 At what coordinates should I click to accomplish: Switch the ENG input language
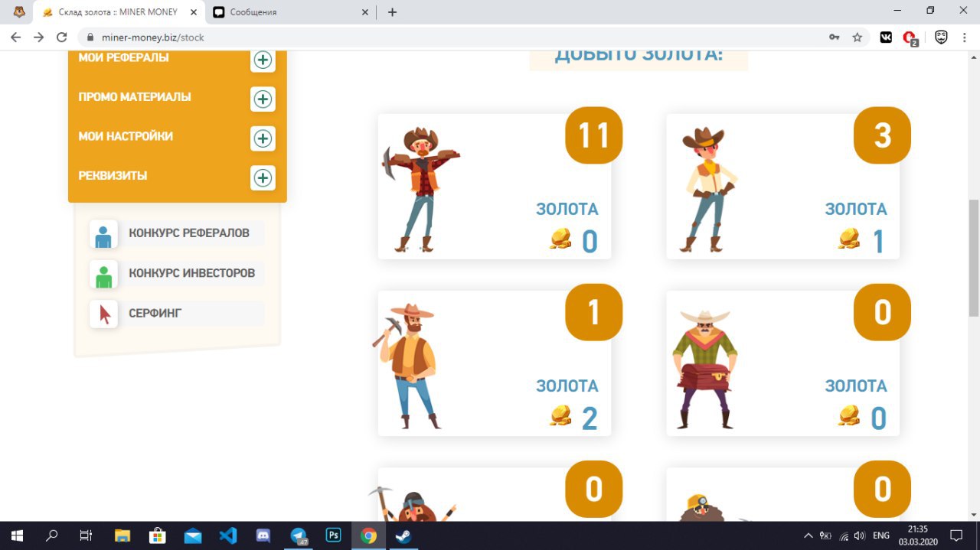(881, 535)
